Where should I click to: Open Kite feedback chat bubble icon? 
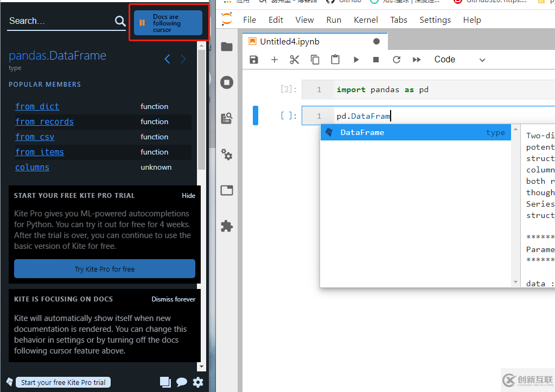[182, 382]
